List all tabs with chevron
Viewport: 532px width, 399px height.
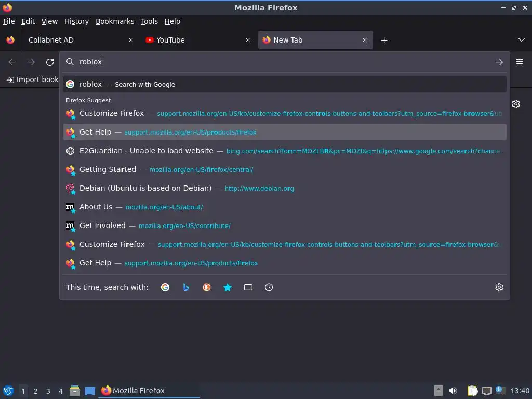click(x=522, y=40)
